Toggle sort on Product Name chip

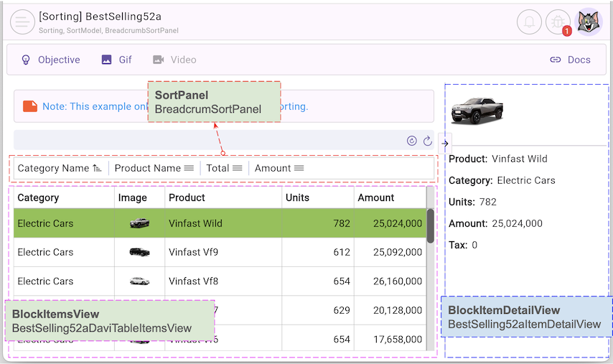[154, 168]
